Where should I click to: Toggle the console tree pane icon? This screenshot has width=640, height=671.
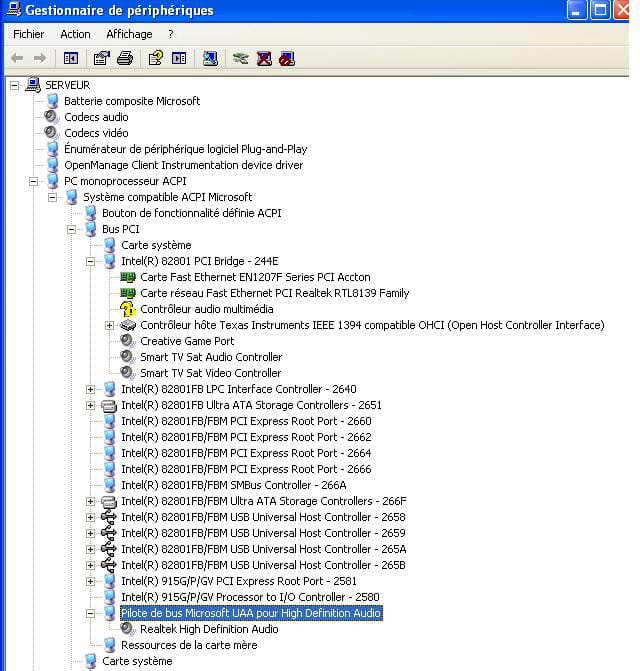coord(71,58)
